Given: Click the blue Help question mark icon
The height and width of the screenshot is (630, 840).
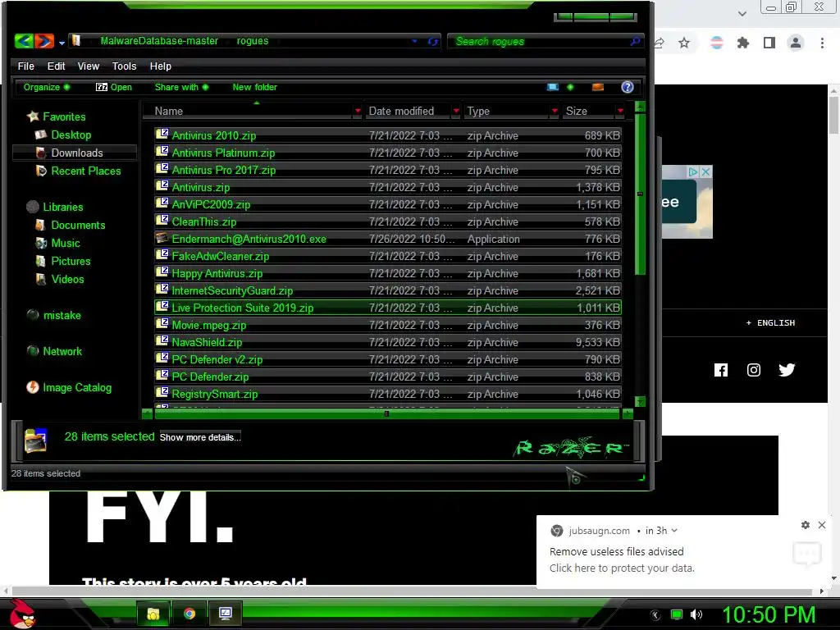Looking at the screenshot, I should [x=628, y=87].
